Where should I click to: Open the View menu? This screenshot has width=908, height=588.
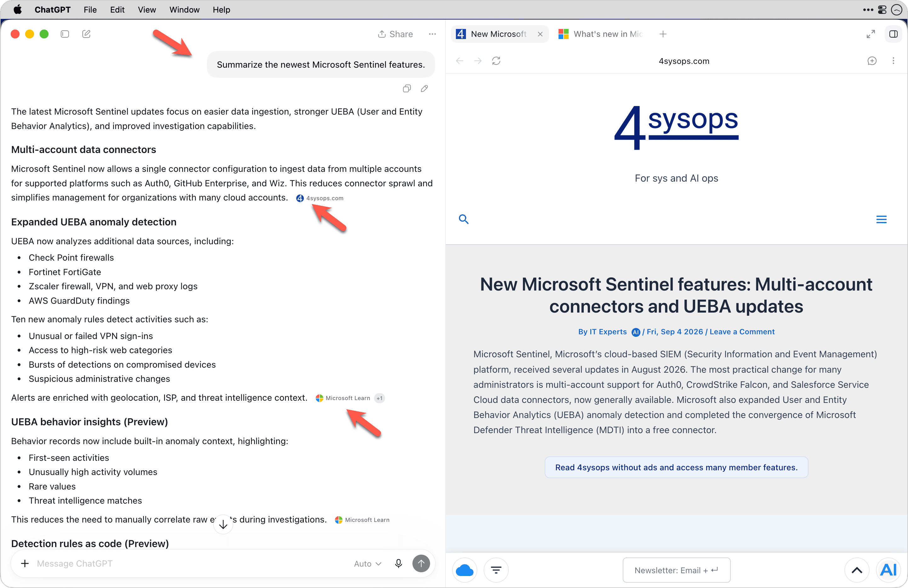146,9
